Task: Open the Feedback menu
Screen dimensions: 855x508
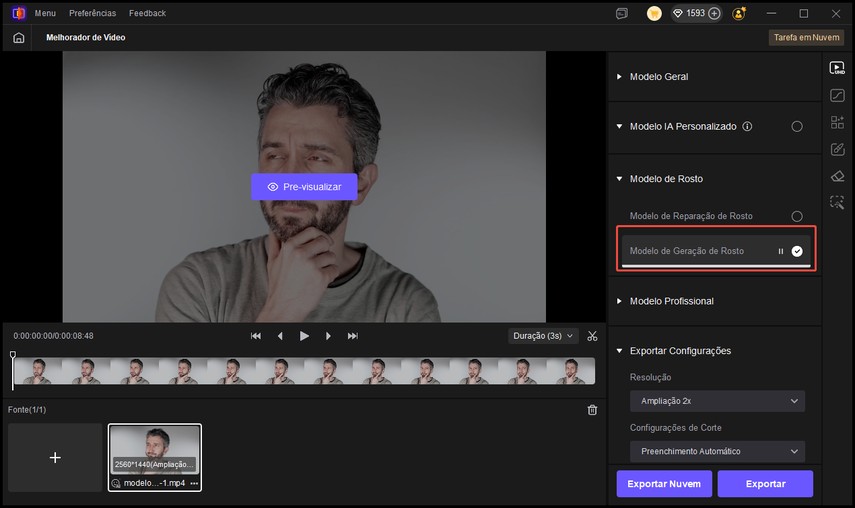Action: (x=147, y=14)
